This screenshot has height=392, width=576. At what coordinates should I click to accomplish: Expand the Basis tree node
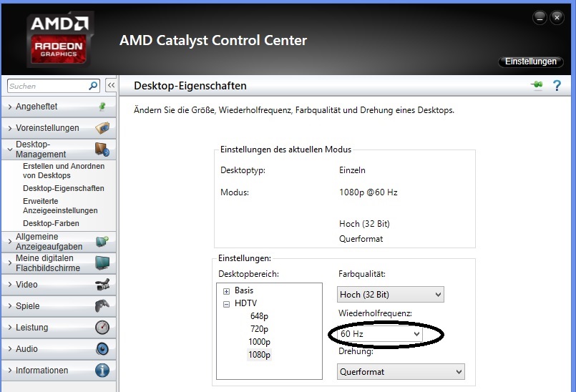click(226, 291)
